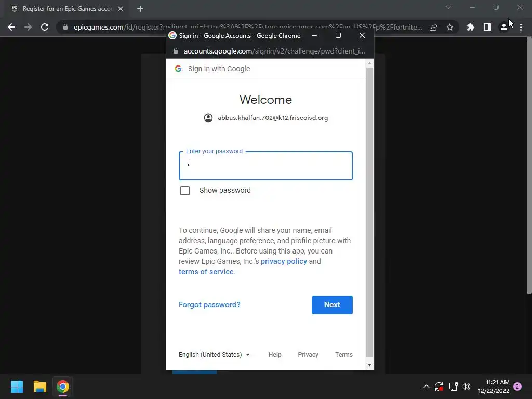Click the Welcome heading

265,100
